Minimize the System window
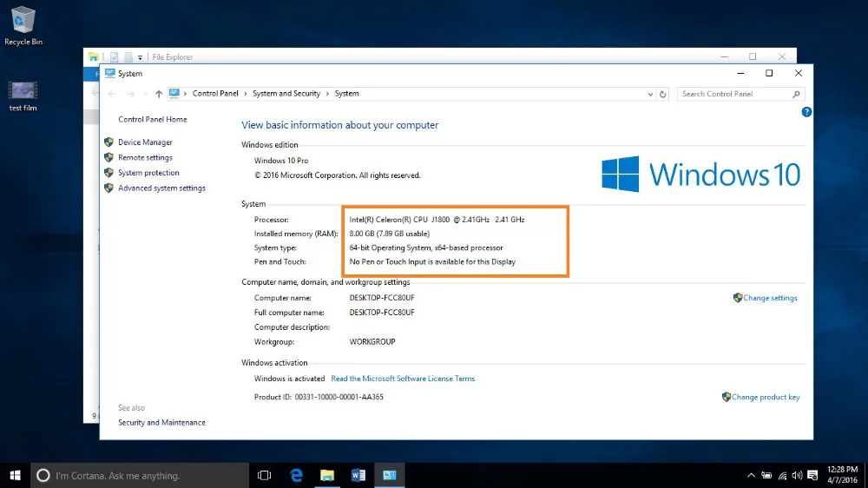 [x=740, y=73]
